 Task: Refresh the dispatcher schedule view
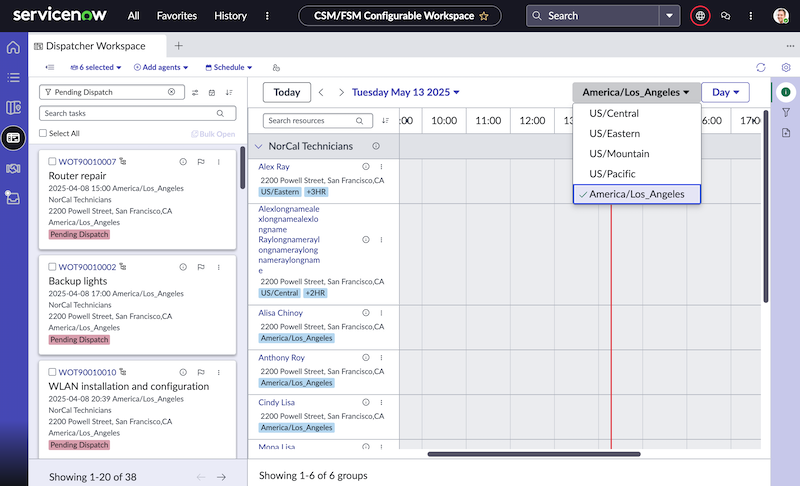coord(761,67)
